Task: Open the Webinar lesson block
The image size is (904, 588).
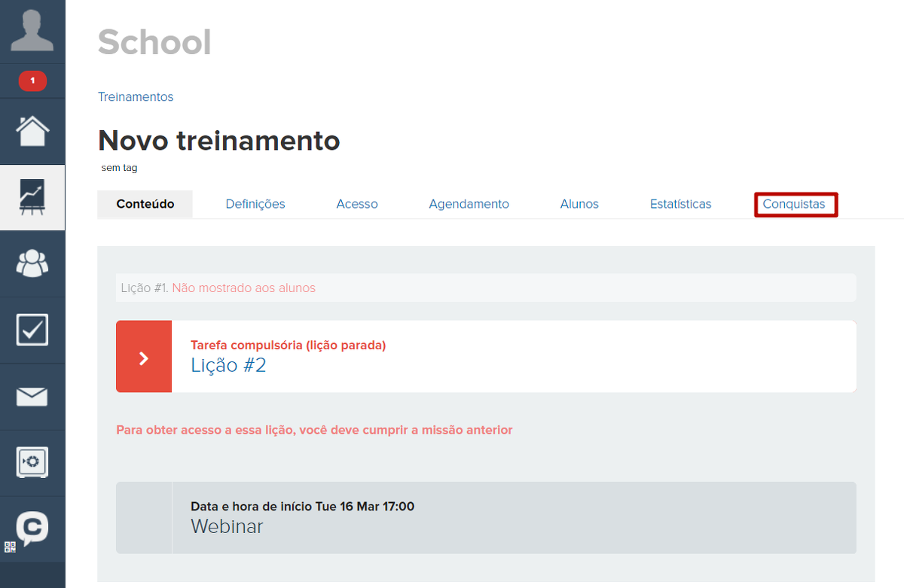Action: [x=227, y=526]
